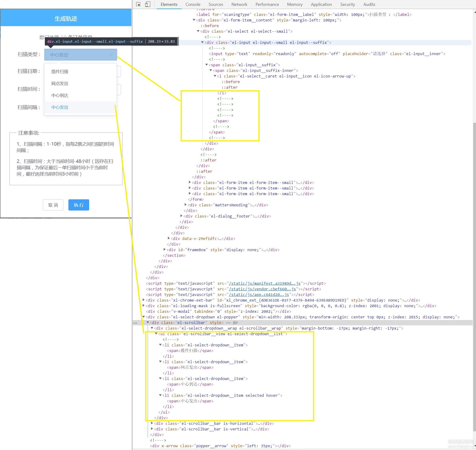Screen dimensions: 476x450
Task: Collapse the el-input el-input--small div node
Action: [202, 42]
